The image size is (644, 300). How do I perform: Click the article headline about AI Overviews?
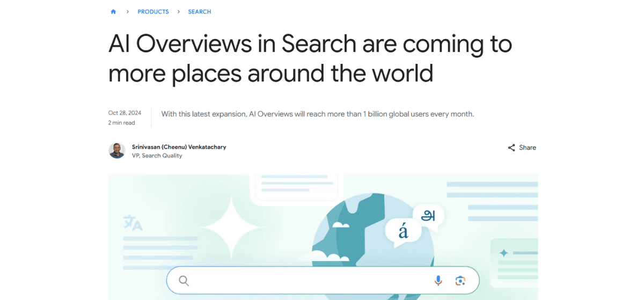(310, 58)
